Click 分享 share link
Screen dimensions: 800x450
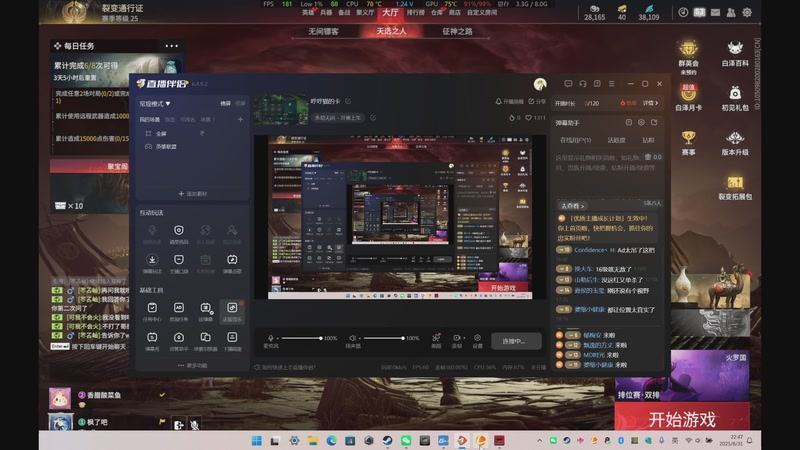537,102
